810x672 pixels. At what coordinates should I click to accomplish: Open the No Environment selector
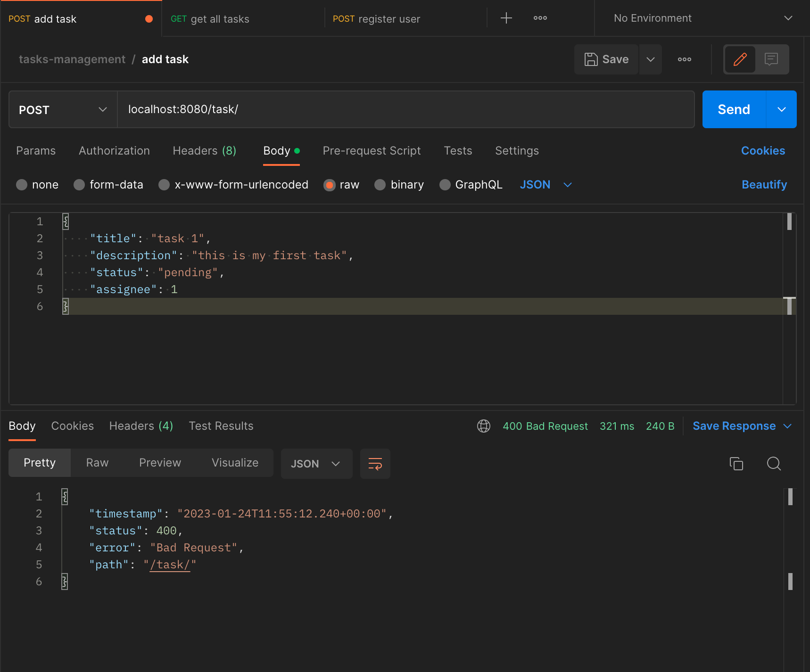(703, 18)
